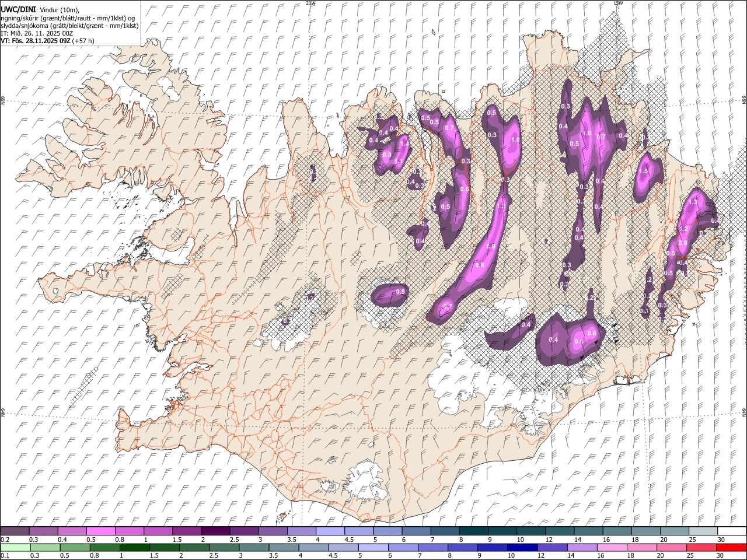747x560 pixels.
Task: Pick upper legend white swatch above 30
Action: tap(731, 531)
